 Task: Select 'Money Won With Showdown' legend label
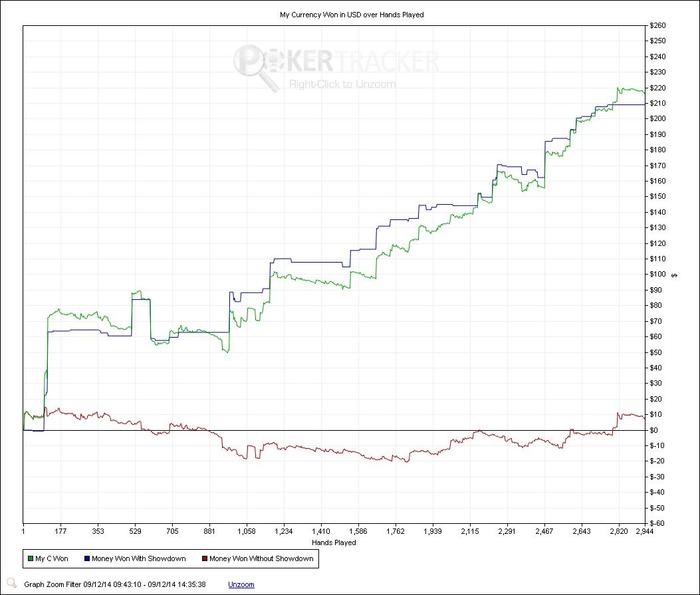tap(139, 558)
